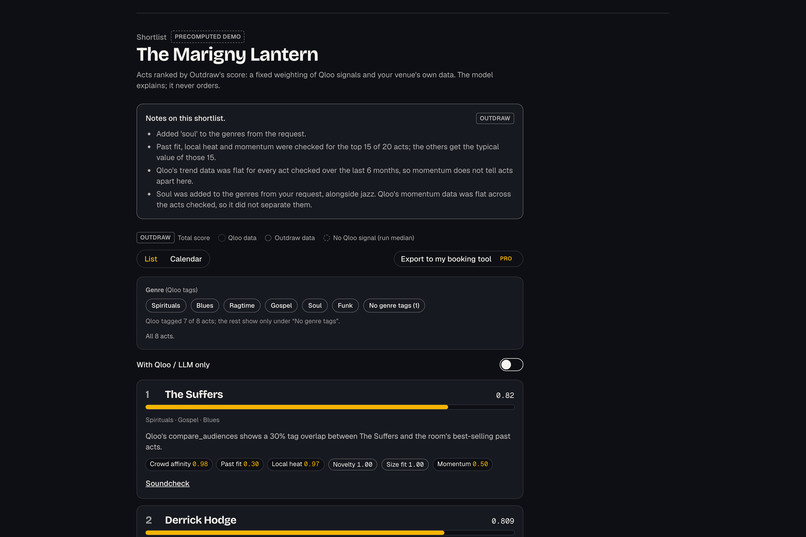This screenshot has width=806, height=537.
Task: Click the OUTDRAW badge in notes box
Action: click(494, 118)
